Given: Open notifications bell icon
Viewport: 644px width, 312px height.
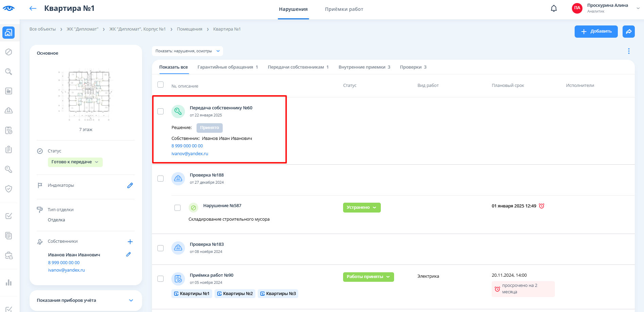Looking at the screenshot, I should (x=554, y=8).
